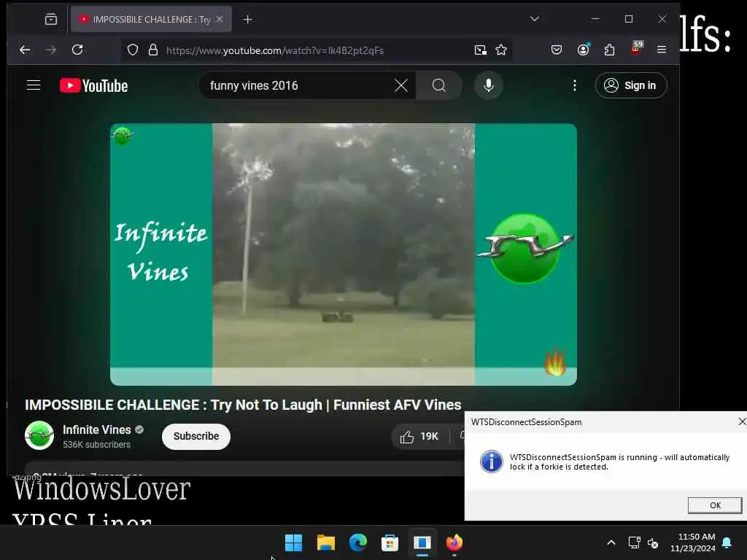Go forward to next page
The image size is (747, 560).
51,50
